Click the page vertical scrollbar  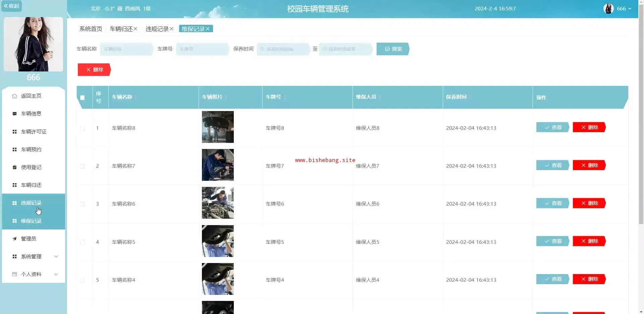coord(641,114)
